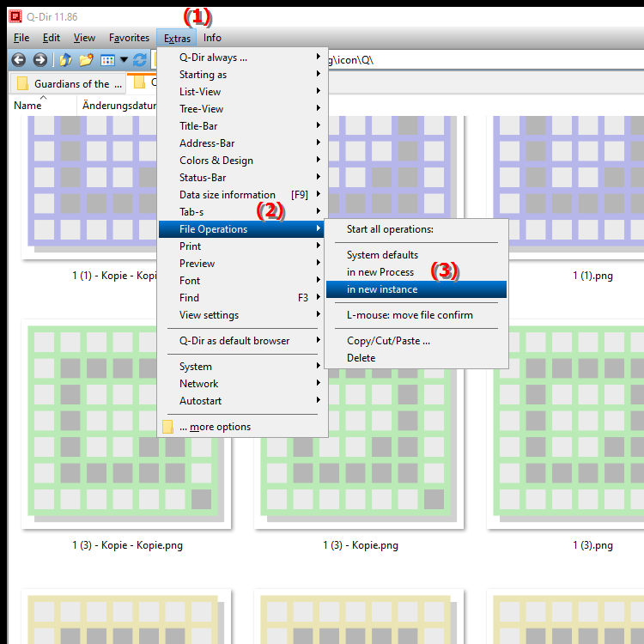Open the Edit menu
The image size is (644, 644).
(x=52, y=38)
